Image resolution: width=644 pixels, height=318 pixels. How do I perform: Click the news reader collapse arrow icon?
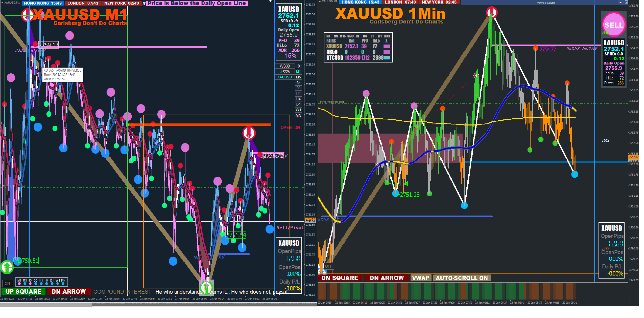click(620, 3)
